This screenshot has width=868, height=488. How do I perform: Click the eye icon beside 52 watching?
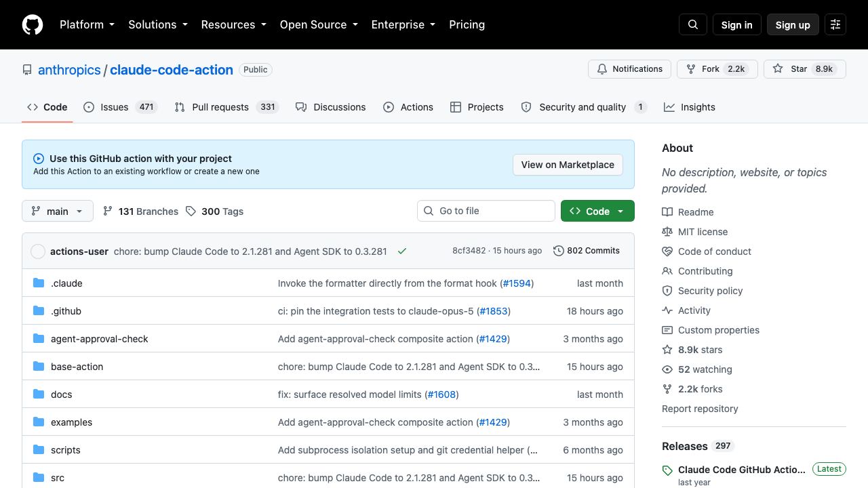pyautogui.click(x=667, y=369)
